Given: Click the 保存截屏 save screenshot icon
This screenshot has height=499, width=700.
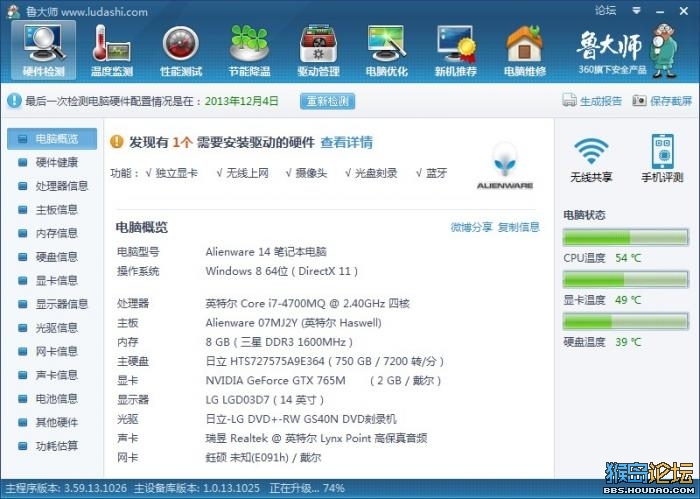Looking at the screenshot, I should (639, 100).
